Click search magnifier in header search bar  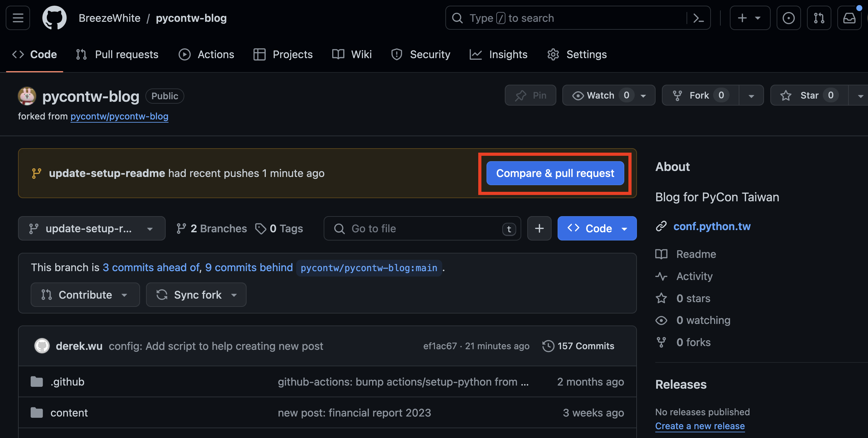pyautogui.click(x=457, y=18)
